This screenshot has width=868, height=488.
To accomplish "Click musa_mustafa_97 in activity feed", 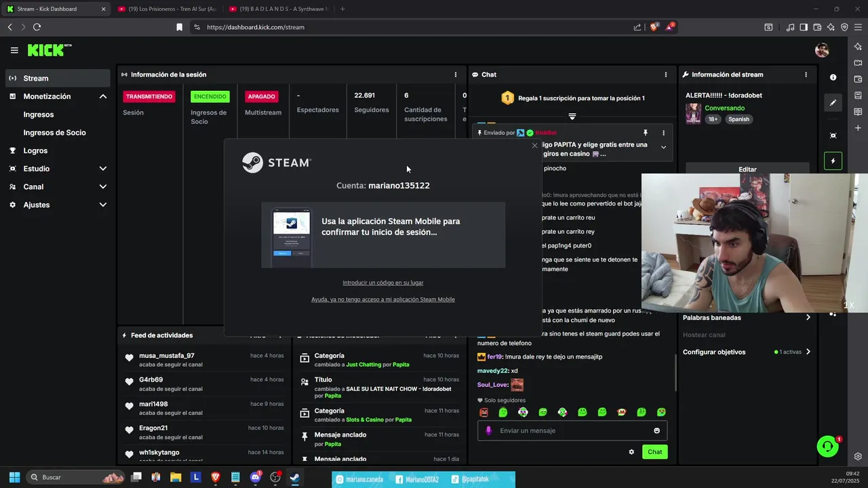I will [167, 356].
